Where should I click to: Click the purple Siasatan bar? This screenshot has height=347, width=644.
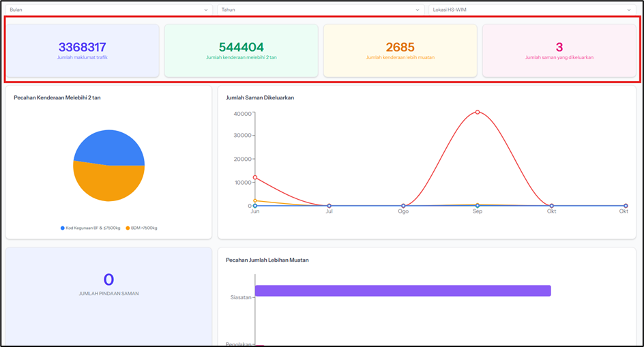point(402,291)
